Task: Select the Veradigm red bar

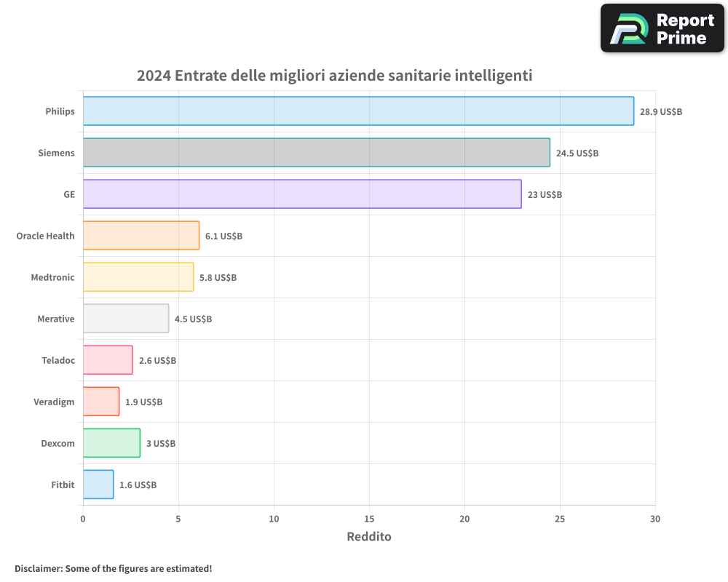Action: click(100, 402)
